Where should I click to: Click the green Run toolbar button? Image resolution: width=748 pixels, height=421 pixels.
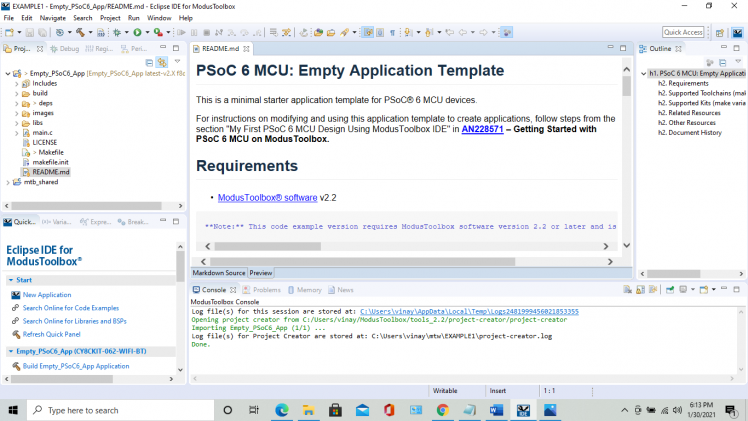[136, 33]
